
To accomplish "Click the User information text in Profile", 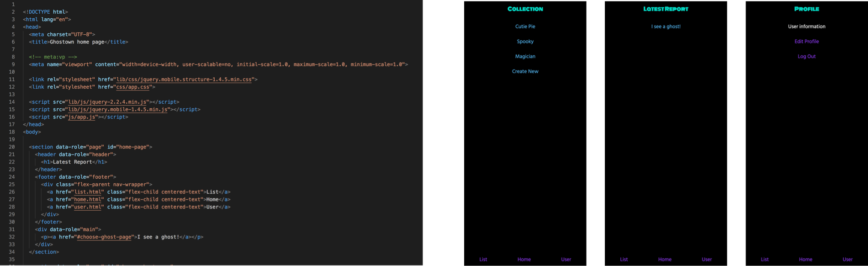I will coord(806,27).
